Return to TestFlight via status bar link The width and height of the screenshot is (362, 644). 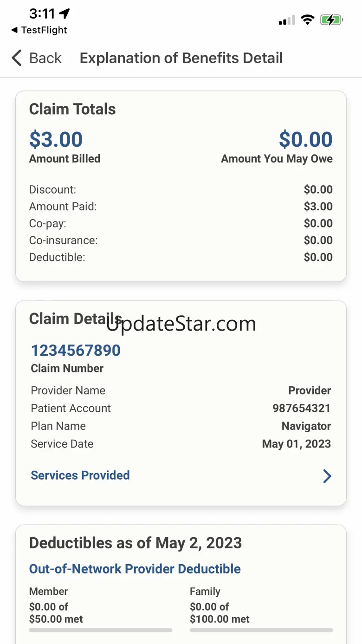coord(39,30)
